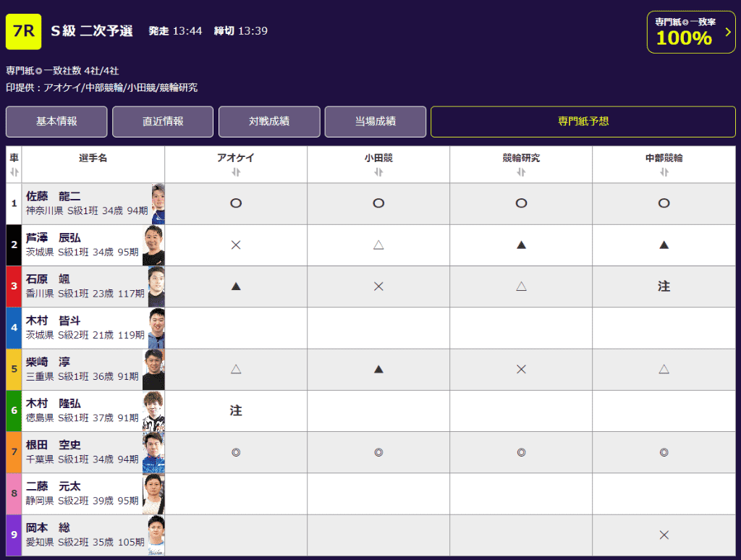
Task: Select the 対戦成績 tab
Action: [x=269, y=122]
